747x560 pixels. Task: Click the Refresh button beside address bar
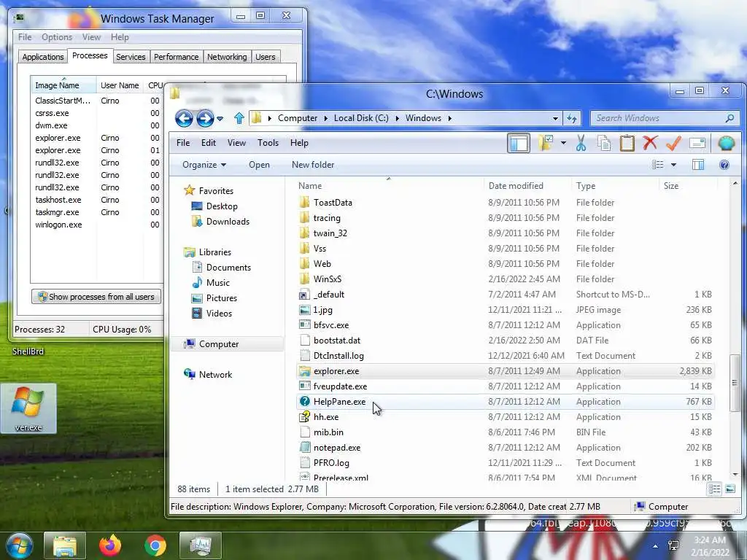[572, 118]
